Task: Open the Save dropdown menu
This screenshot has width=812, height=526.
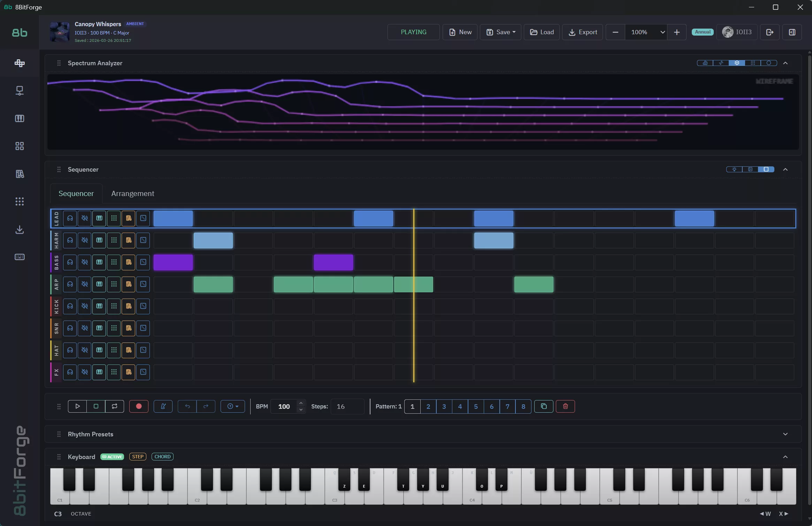Action: point(501,32)
